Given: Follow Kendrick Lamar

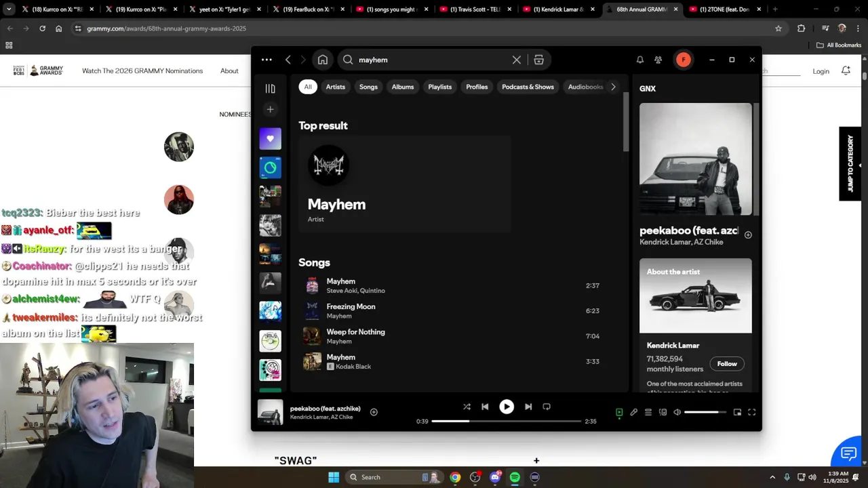Looking at the screenshot, I should click(x=727, y=364).
